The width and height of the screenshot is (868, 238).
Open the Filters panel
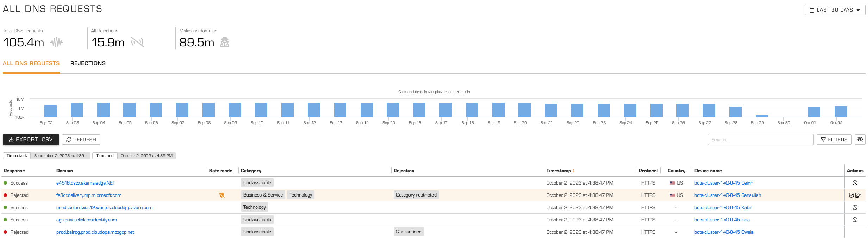[x=834, y=140]
